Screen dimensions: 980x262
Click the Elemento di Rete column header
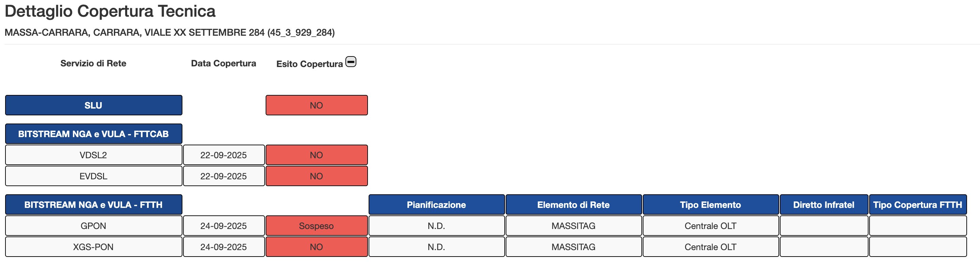click(x=573, y=204)
